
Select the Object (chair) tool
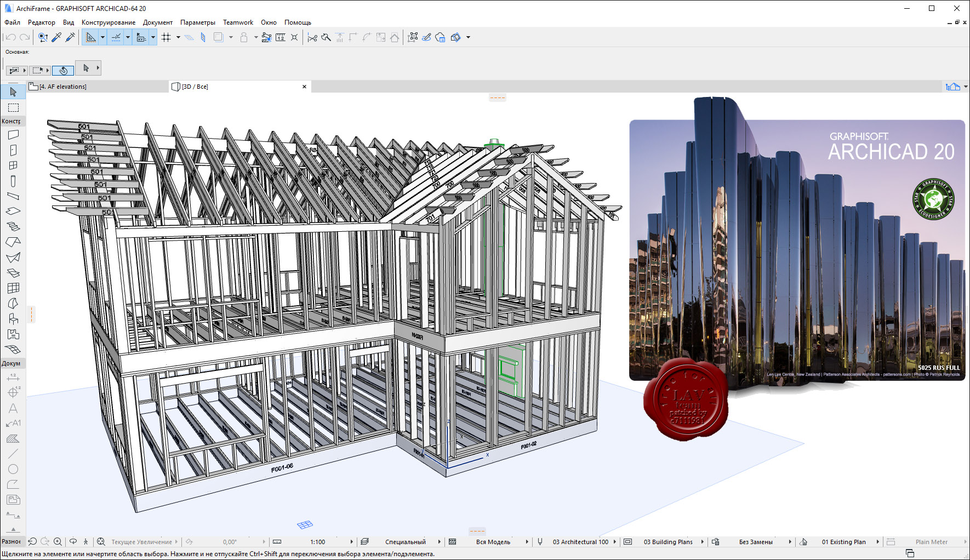coord(13,319)
